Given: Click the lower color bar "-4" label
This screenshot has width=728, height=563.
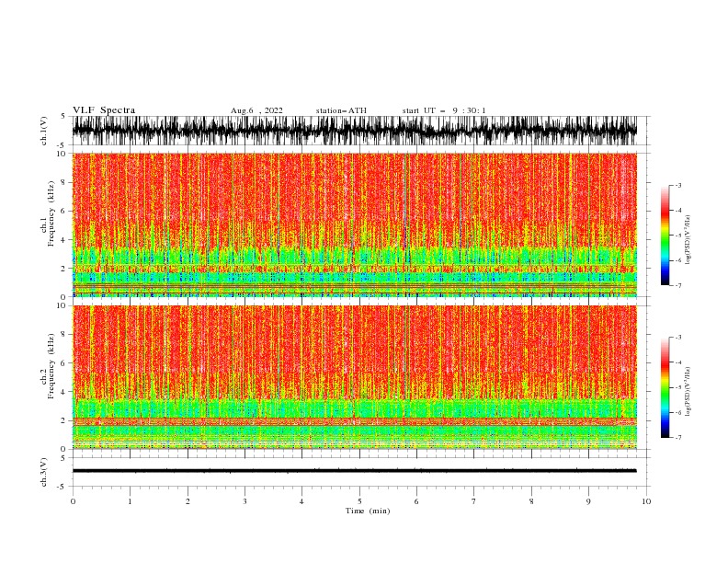Looking at the screenshot, I should click(x=678, y=362).
